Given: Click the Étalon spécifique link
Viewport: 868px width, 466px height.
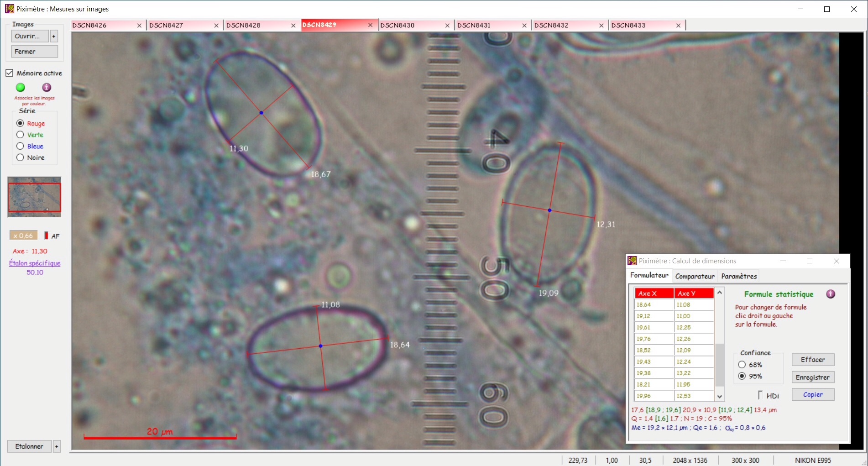Looking at the screenshot, I should (35, 263).
